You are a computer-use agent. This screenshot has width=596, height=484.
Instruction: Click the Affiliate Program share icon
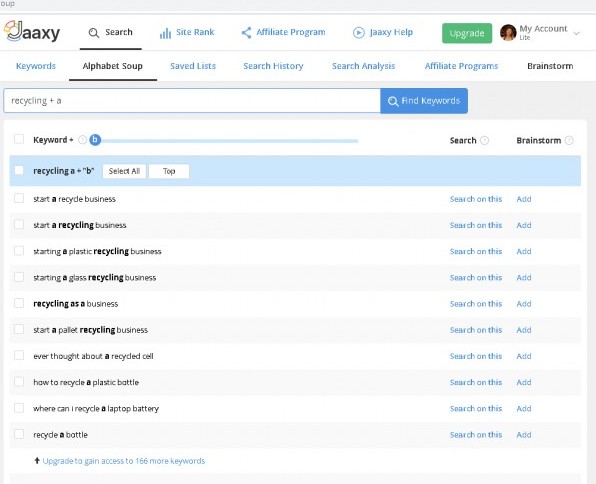point(246,33)
